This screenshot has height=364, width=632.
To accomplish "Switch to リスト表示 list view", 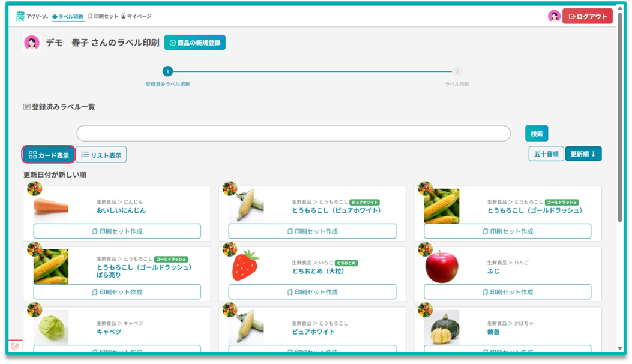I will pyautogui.click(x=101, y=155).
